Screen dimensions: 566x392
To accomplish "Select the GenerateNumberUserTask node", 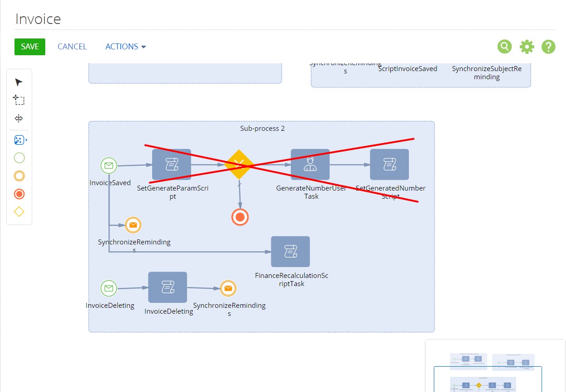I will coord(310,165).
